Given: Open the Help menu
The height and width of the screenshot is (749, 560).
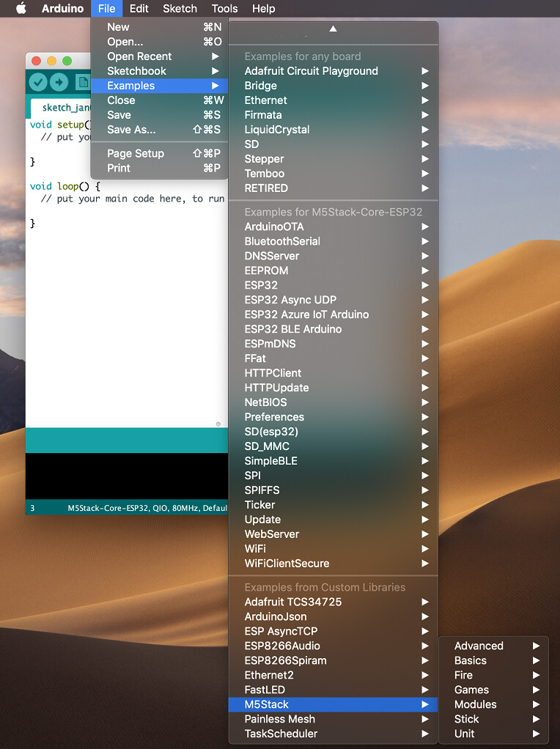Looking at the screenshot, I should 264,9.
